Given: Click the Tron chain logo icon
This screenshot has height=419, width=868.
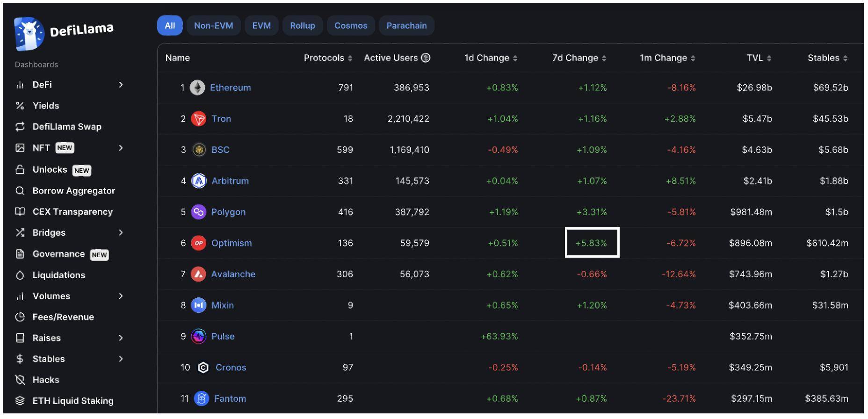Looking at the screenshot, I should pyautogui.click(x=199, y=119).
